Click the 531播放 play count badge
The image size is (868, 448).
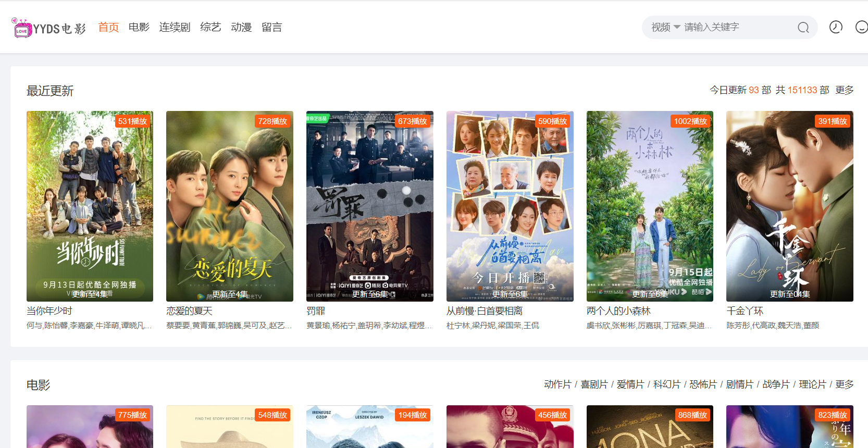pos(133,121)
